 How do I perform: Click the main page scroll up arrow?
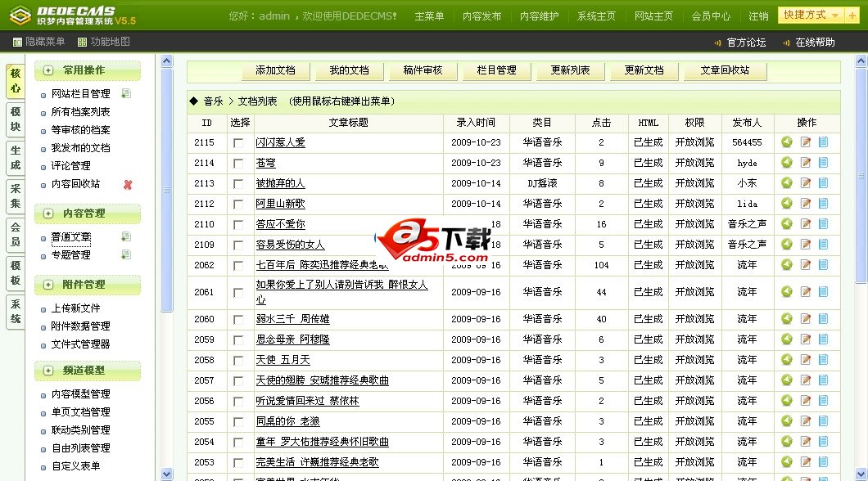pyautogui.click(x=861, y=61)
